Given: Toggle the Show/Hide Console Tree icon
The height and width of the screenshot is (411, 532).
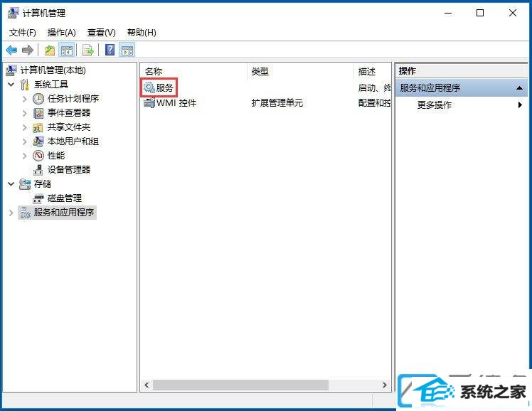Looking at the screenshot, I should click(x=67, y=50).
